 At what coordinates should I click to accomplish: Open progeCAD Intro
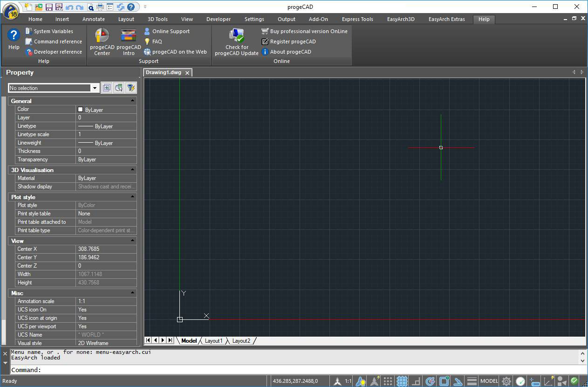(x=129, y=41)
